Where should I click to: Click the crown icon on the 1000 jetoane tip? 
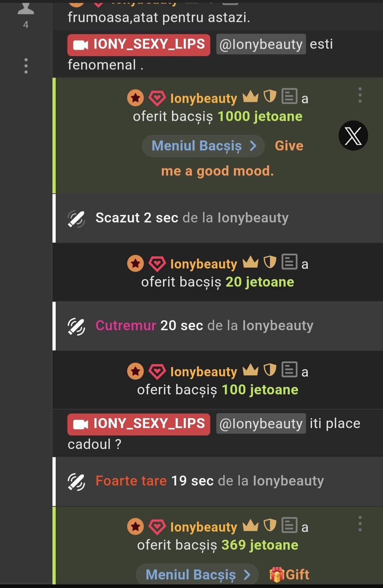pyautogui.click(x=250, y=96)
